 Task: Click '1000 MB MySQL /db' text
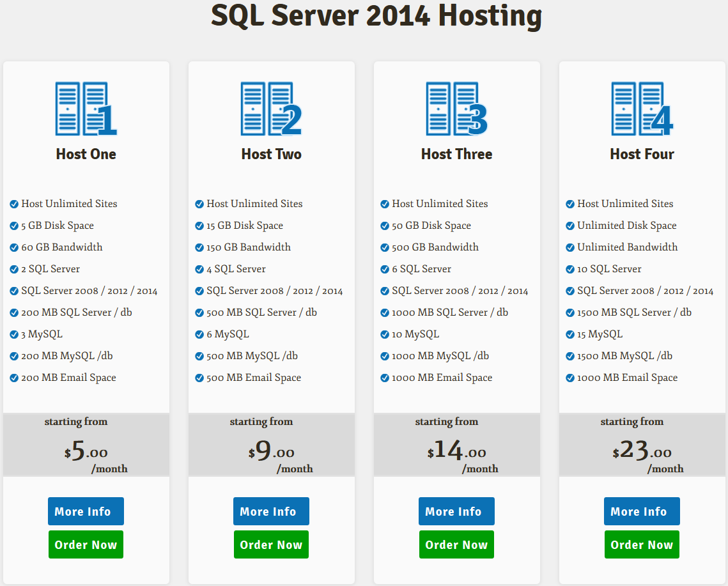click(440, 356)
